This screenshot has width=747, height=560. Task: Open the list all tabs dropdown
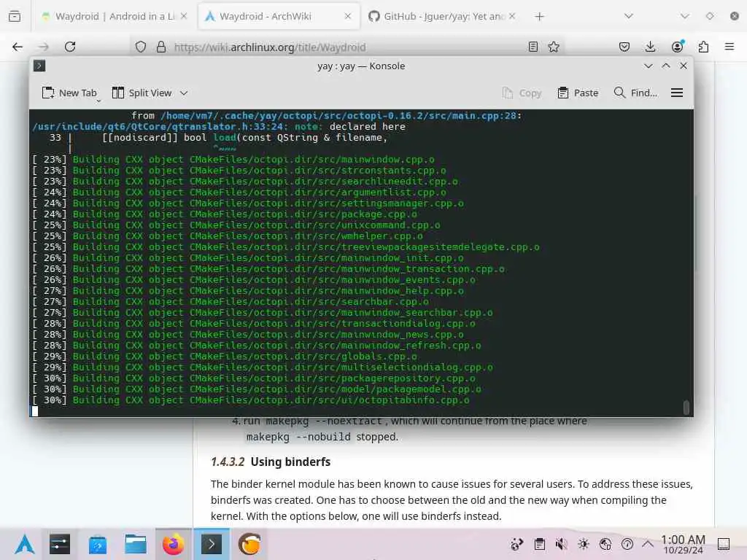(x=629, y=16)
